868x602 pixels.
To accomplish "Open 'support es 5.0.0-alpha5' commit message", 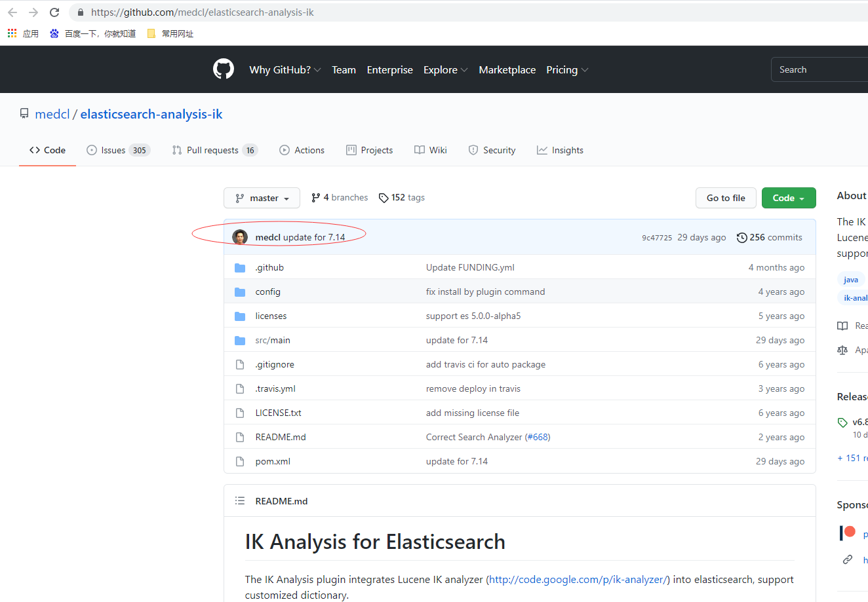I will click(x=473, y=316).
